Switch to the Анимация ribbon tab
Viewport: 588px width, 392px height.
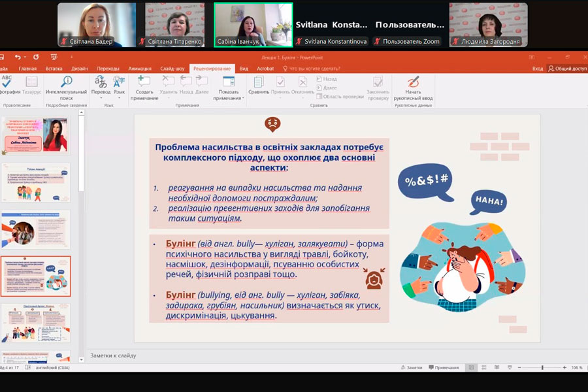coord(139,68)
